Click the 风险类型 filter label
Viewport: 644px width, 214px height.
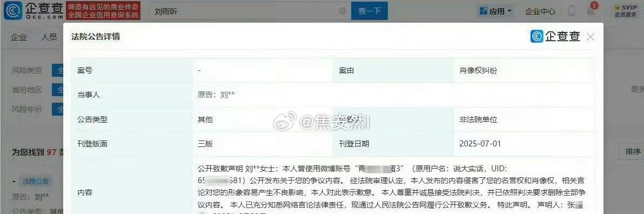pos(26,70)
